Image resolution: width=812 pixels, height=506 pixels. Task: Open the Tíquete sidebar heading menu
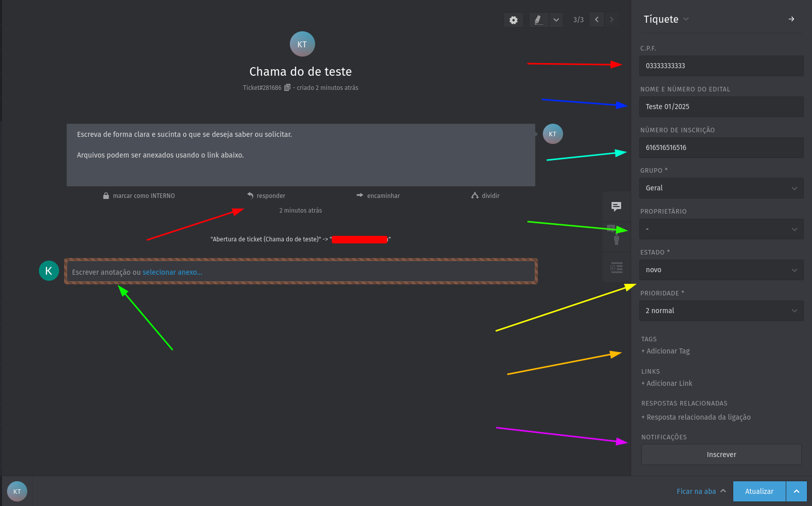click(666, 19)
